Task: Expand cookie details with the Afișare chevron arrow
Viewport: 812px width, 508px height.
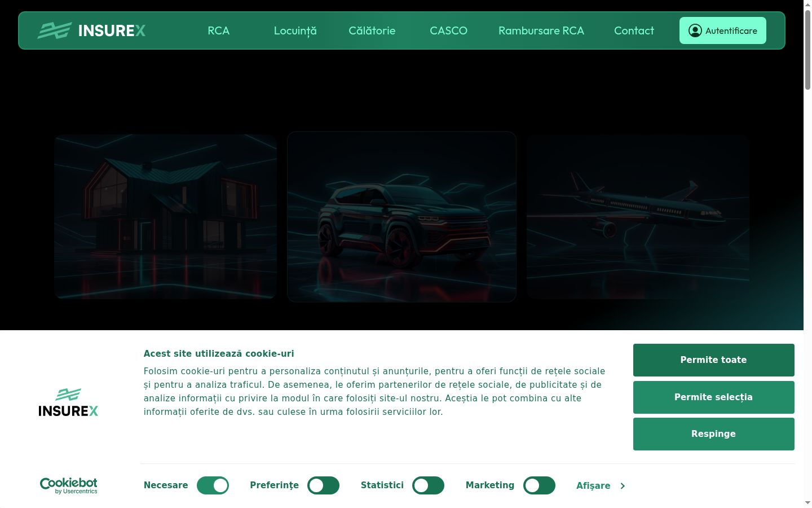Action: tap(623, 486)
